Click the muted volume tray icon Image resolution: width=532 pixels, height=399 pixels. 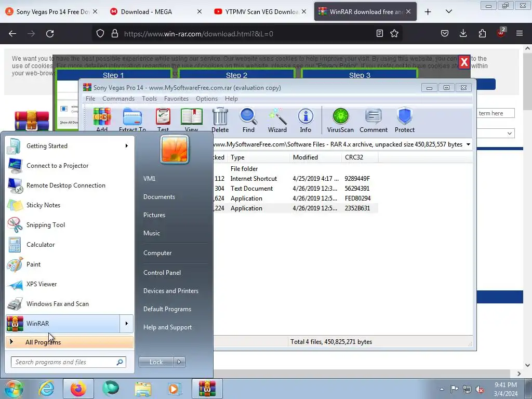click(x=480, y=390)
